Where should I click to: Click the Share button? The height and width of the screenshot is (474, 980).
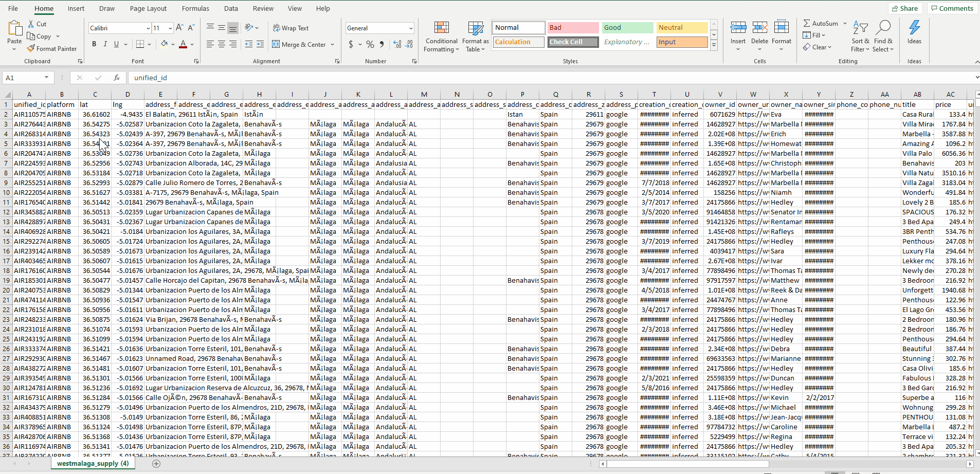coord(905,8)
